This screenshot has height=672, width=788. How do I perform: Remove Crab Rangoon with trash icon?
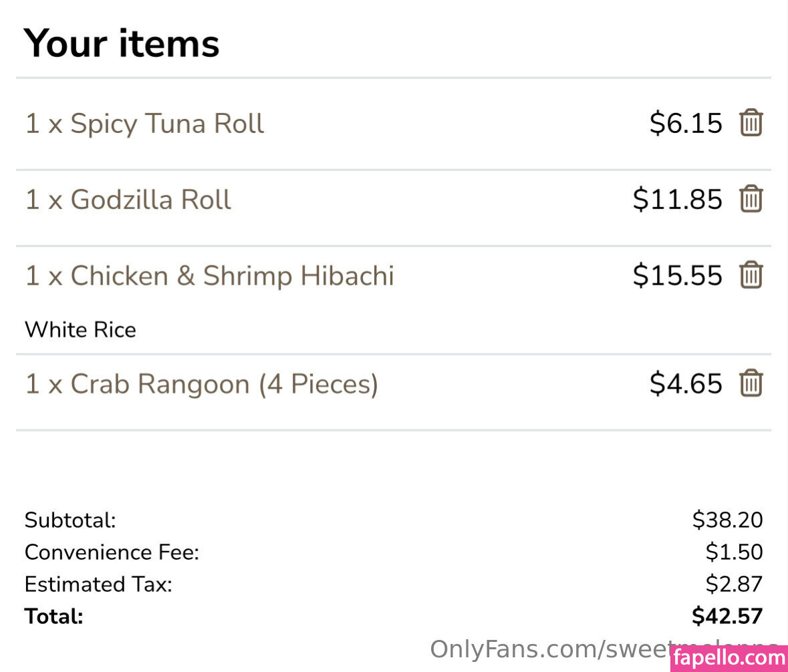click(x=751, y=383)
